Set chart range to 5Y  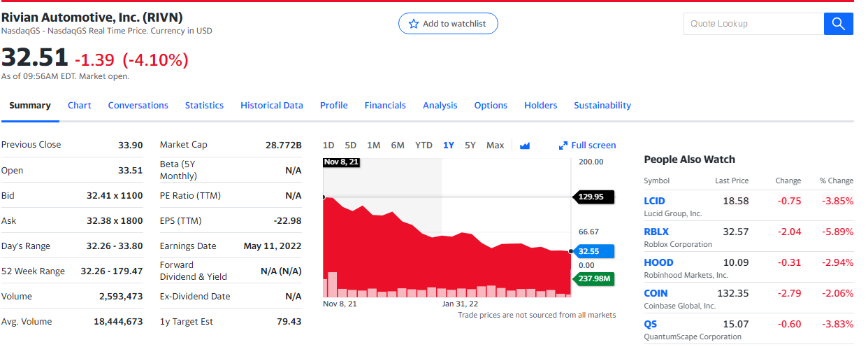pyautogui.click(x=470, y=146)
